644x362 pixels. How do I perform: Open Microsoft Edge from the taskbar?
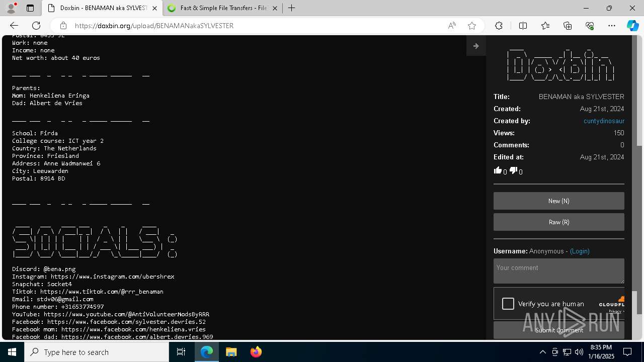pos(207,352)
